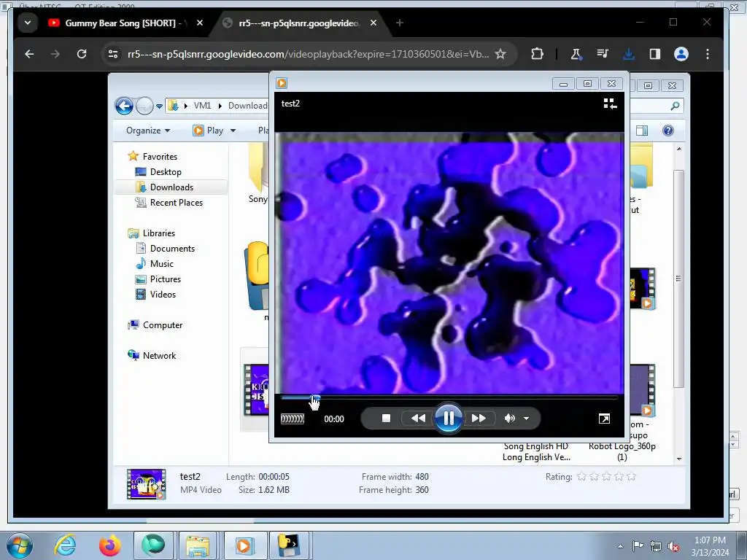Switch to Gummy Bear Song tab
This screenshot has width=747, height=560.
[117, 23]
